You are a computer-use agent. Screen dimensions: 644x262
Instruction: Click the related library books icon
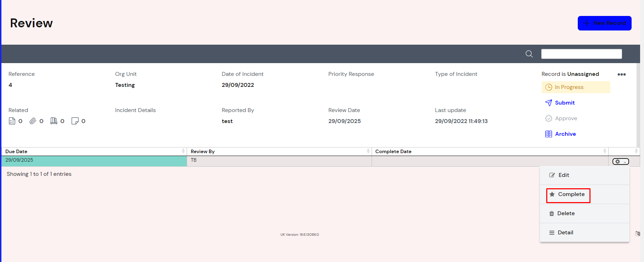[x=54, y=121]
